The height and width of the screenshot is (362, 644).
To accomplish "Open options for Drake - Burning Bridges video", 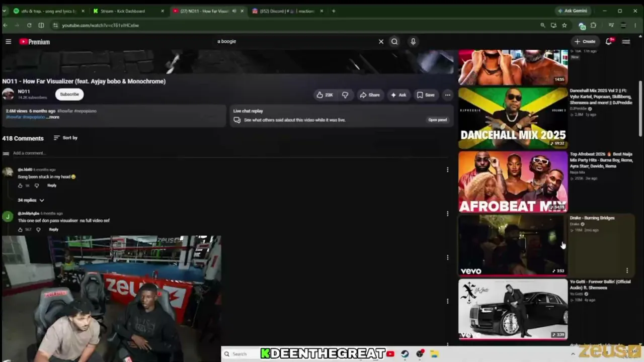I will point(627,270).
